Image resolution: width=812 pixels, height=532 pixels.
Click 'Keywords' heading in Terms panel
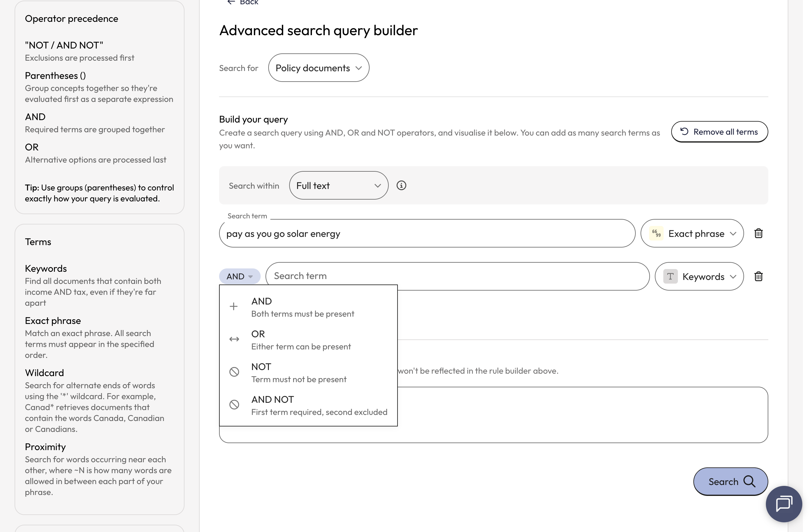46,268
